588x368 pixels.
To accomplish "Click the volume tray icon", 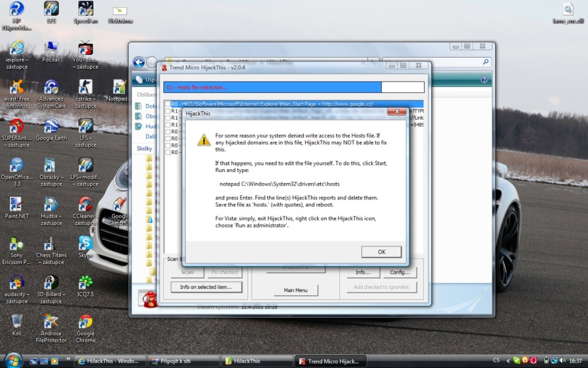I will pos(562,361).
